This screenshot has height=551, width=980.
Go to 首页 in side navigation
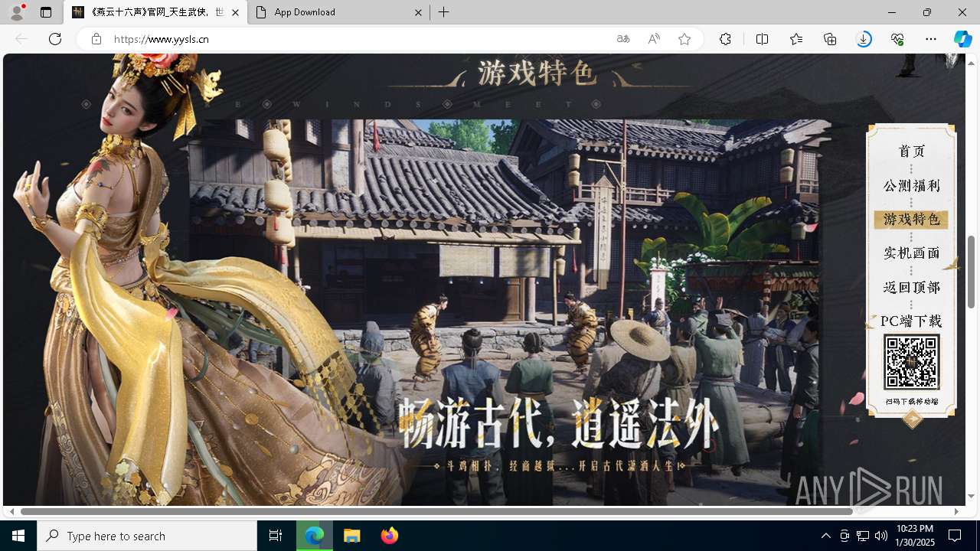pyautogui.click(x=912, y=152)
